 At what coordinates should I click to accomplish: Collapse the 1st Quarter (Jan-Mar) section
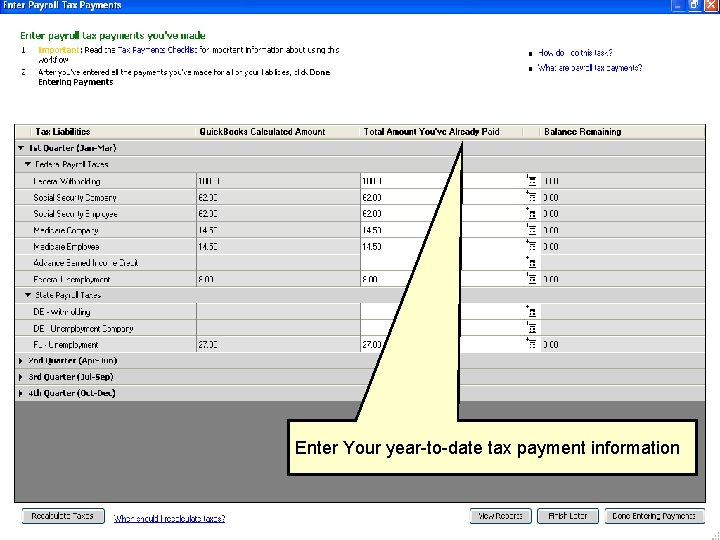[x=21, y=148]
